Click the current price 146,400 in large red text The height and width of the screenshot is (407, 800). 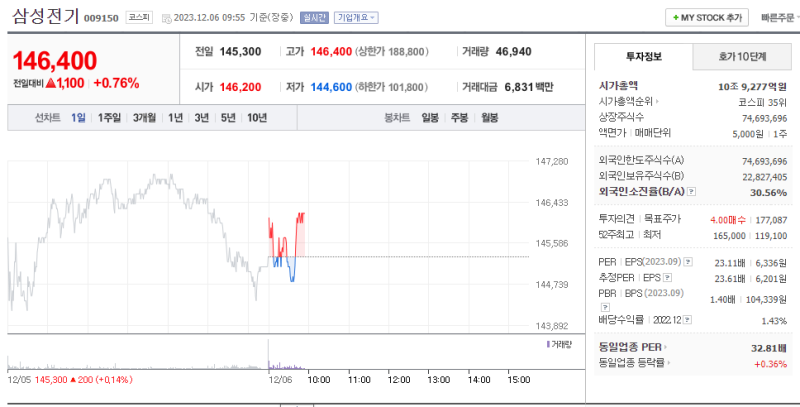[55, 61]
